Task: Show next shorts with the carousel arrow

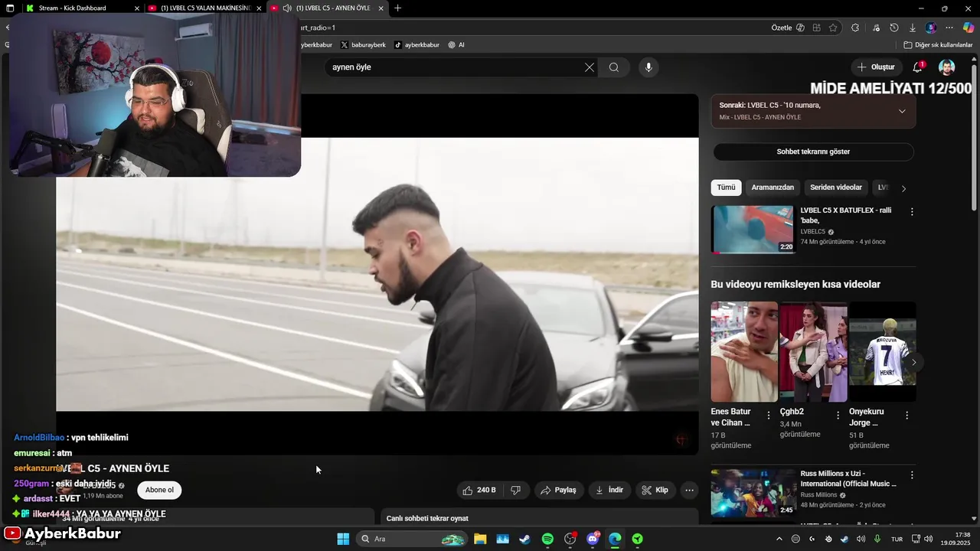Action: 913,362
